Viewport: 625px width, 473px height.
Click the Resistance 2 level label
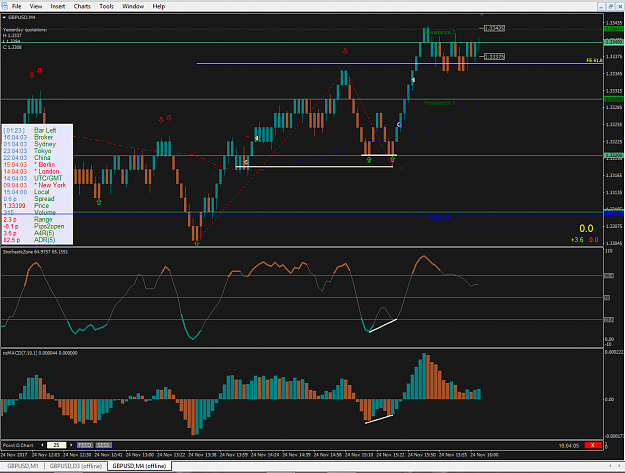(440, 32)
